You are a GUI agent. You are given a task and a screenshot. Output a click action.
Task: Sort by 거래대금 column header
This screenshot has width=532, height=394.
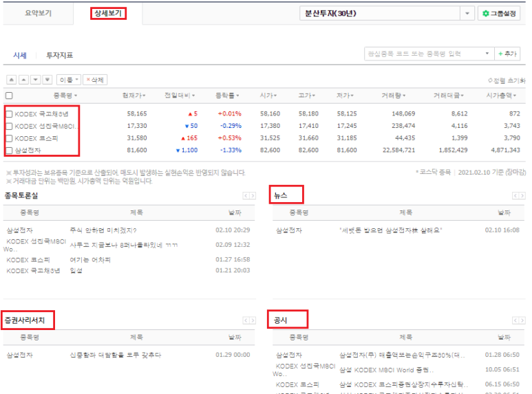point(449,96)
